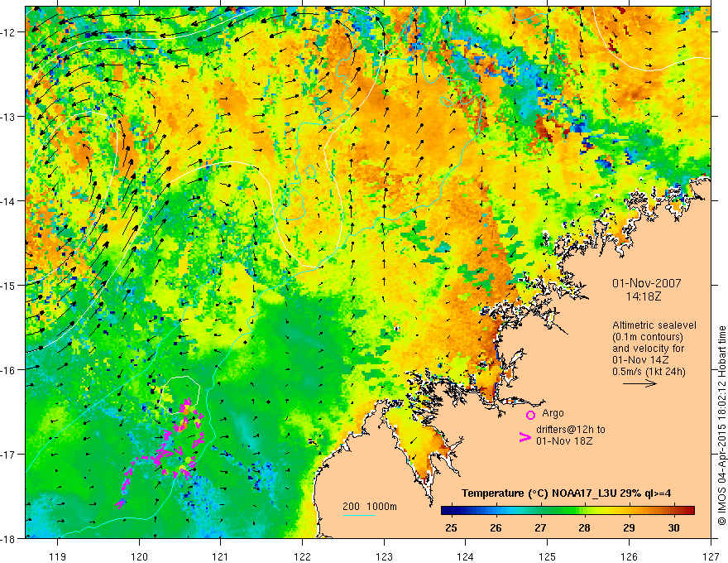
Task: Click the IMOS copyright timestamp text
Action: [721, 426]
